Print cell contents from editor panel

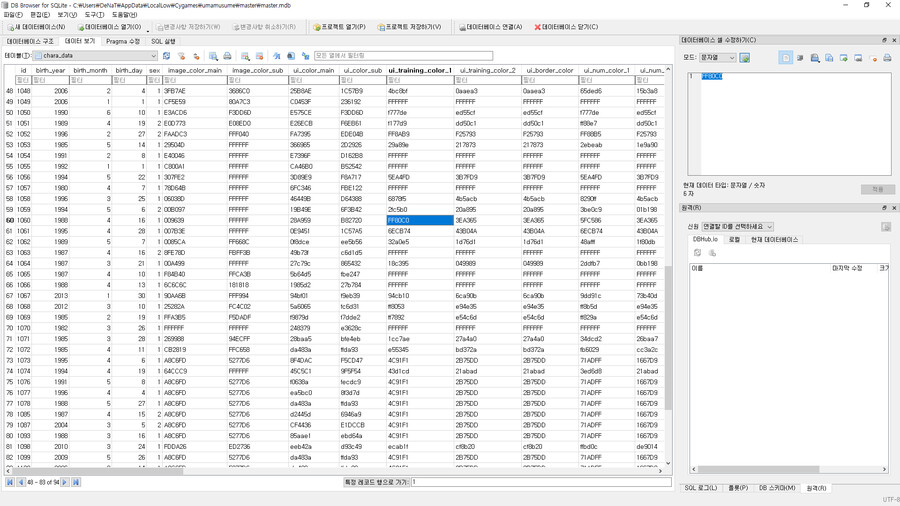[887, 57]
